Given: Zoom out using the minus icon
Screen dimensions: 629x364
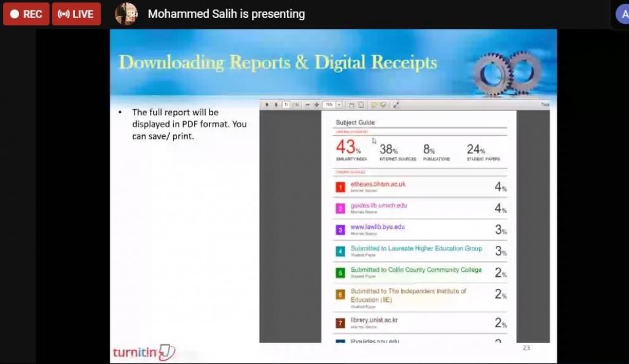Looking at the screenshot, I should pyautogui.click(x=307, y=105).
